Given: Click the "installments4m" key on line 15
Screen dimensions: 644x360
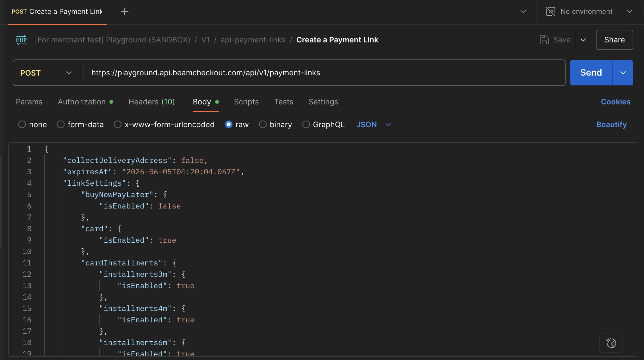Looking at the screenshot, I should [135, 308].
